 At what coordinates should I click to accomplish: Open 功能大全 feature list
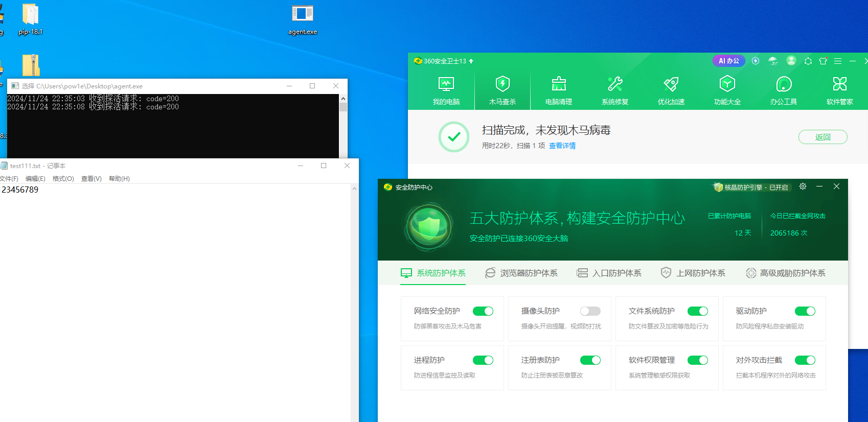click(727, 91)
